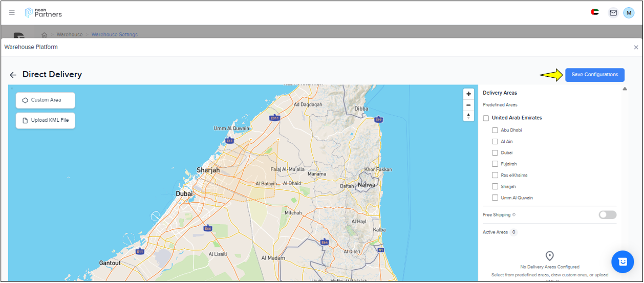Enable the Sharjah delivery area
Image resolution: width=644 pixels, height=283 pixels.
click(x=495, y=187)
